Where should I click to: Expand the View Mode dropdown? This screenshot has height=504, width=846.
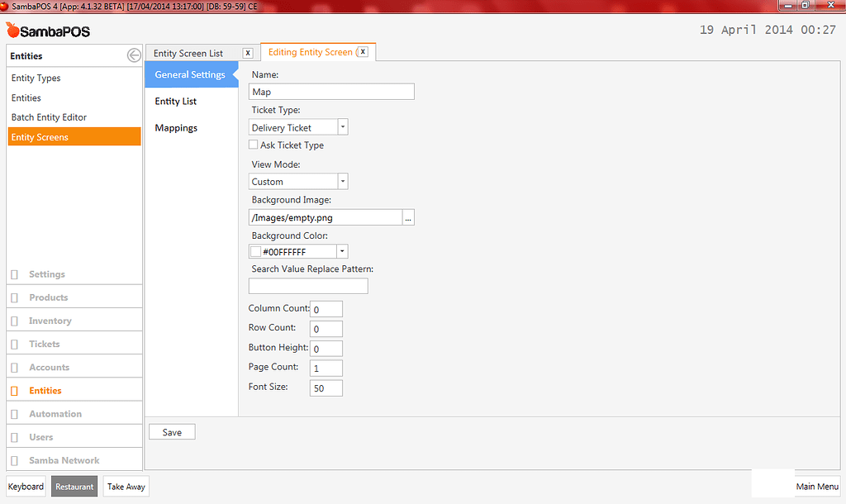click(342, 181)
